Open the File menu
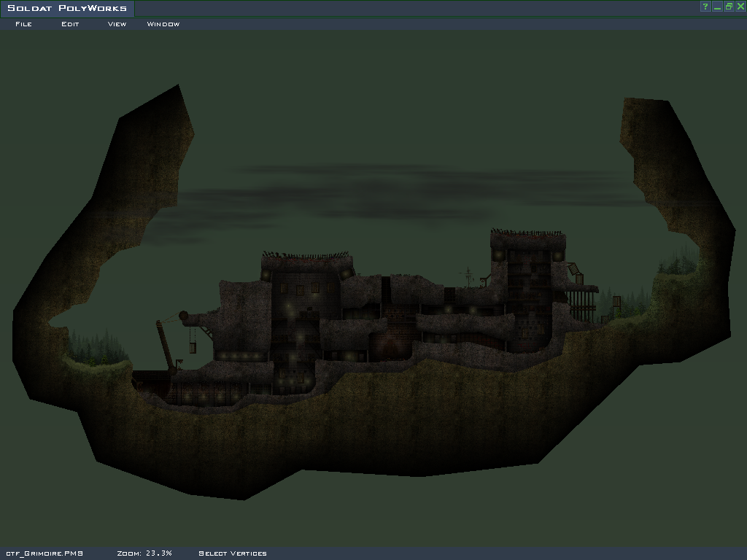 click(23, 24)
